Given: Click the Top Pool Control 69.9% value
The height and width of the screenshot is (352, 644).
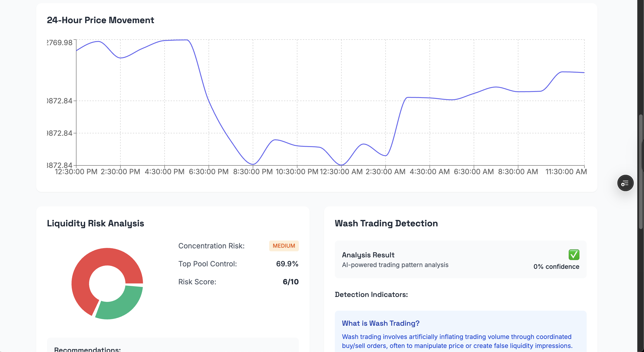Looking at the screenshot, I should [287, 264].
